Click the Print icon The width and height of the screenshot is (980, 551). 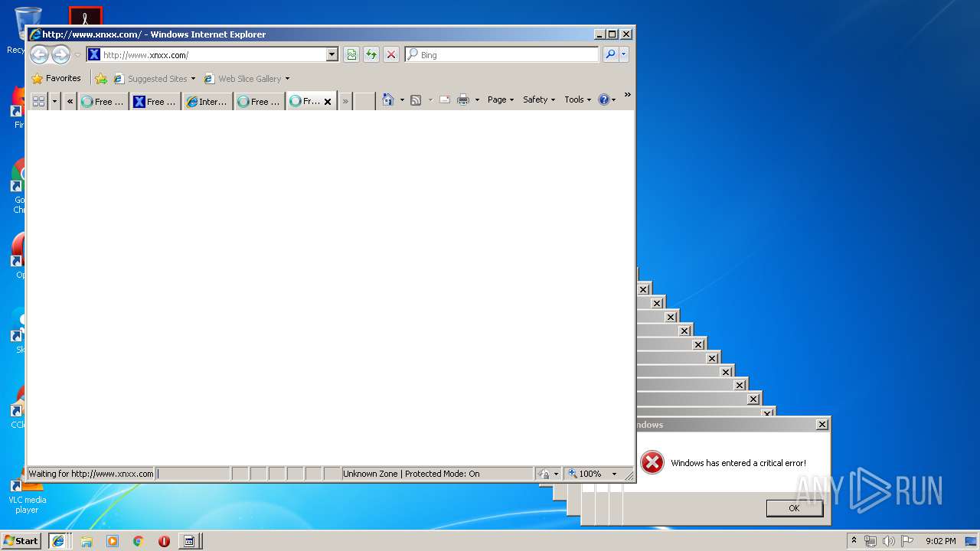pos(463,99)
